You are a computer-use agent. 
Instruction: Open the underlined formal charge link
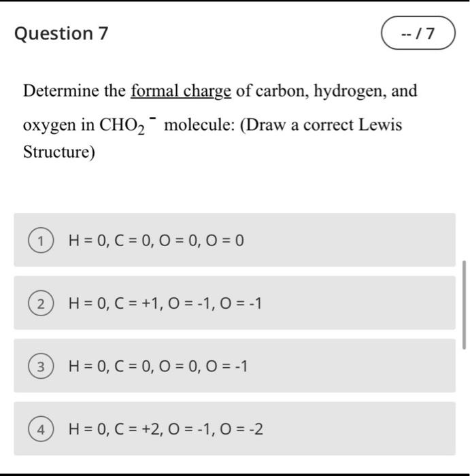tap(181, 91)
